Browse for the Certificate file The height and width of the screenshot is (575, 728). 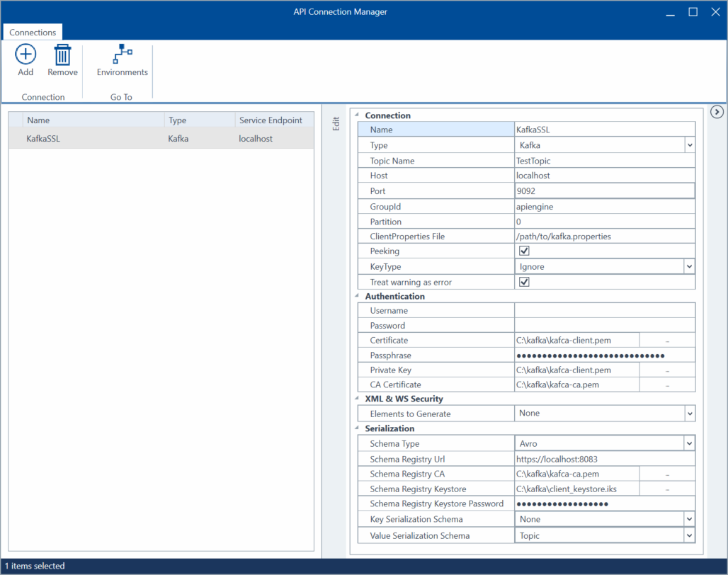pyautogui.click(x=667, y=341)
